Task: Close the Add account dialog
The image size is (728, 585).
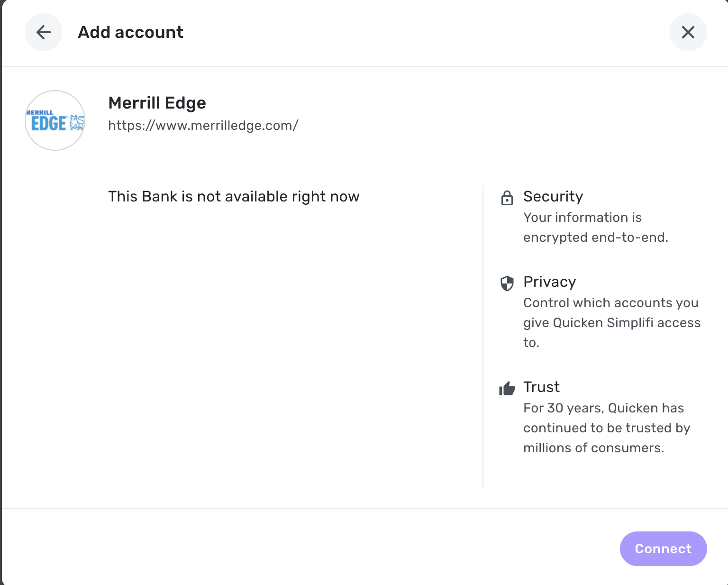Action: [x=688, y=32]
